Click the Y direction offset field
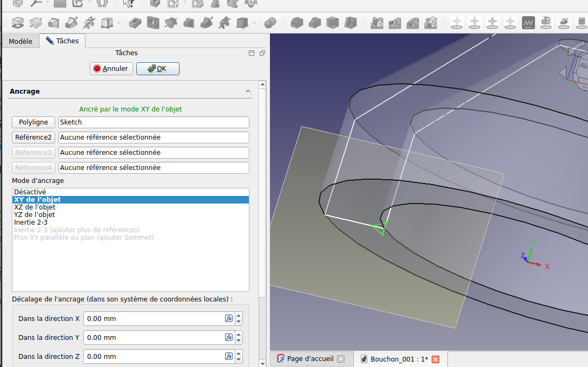Viewport: 588px width, 367px height. point(154,337)
